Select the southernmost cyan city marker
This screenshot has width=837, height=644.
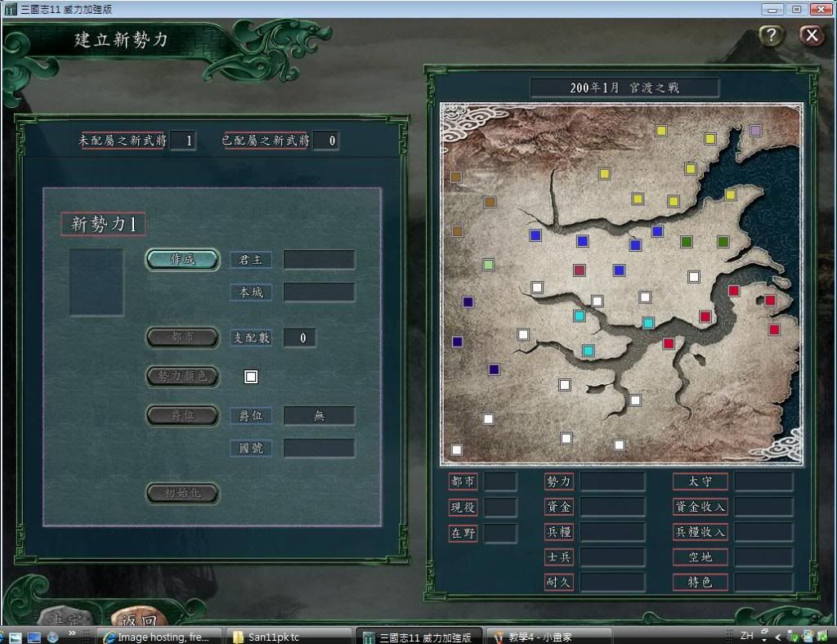[x=589, y=350]
